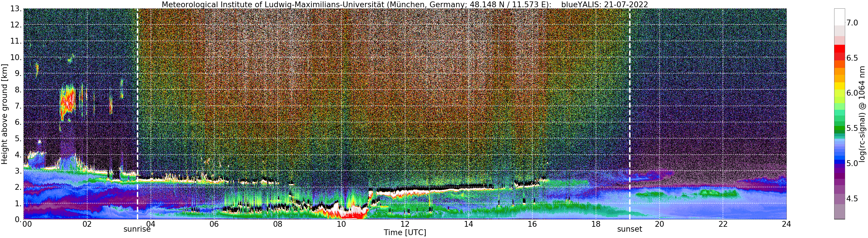This screenshot has height=238, width=868.
Task: Click the 'log(rc-signal) @ 1064 nm' colorbar label
Action: click(862, 114)
